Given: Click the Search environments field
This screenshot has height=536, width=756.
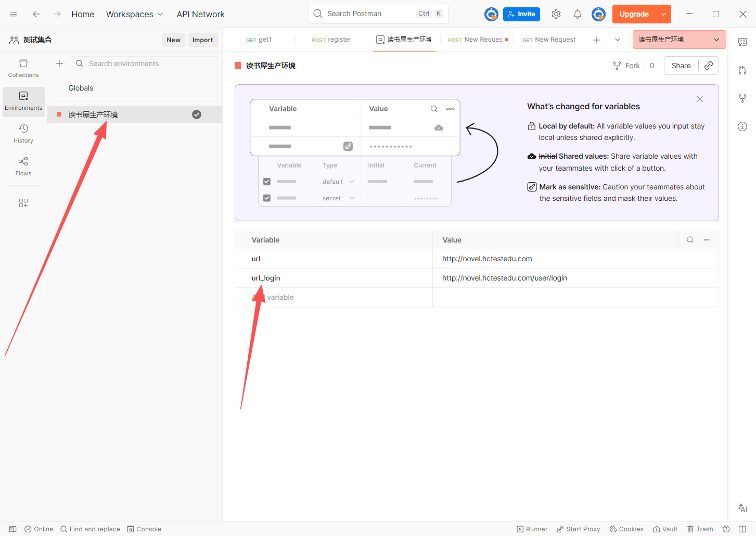Looking at the screenshot, I should [x=143, y=63].
